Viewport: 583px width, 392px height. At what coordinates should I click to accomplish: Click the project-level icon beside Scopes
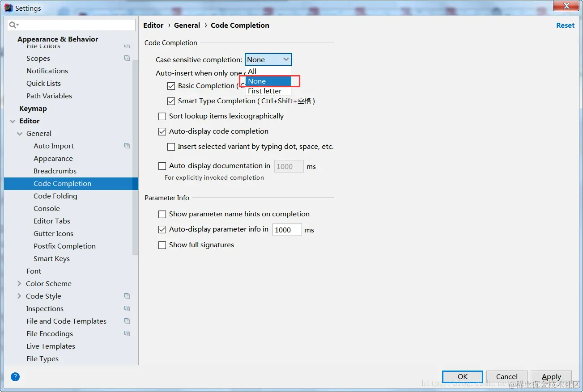point(127,58)
